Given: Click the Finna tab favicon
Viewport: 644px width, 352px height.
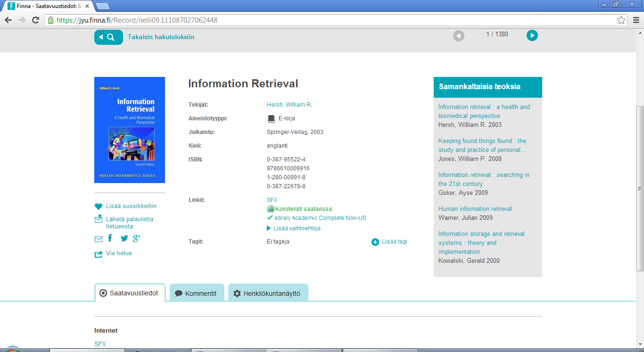Looking at the screenshot, I should click(x=11, y=6).
